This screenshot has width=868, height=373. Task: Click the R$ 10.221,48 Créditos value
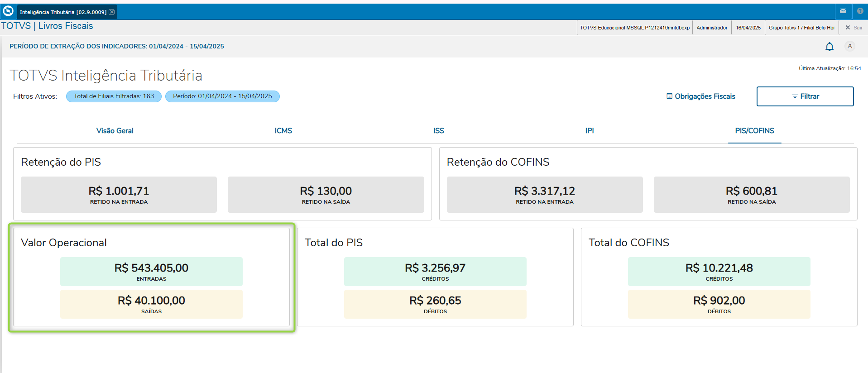719,268
